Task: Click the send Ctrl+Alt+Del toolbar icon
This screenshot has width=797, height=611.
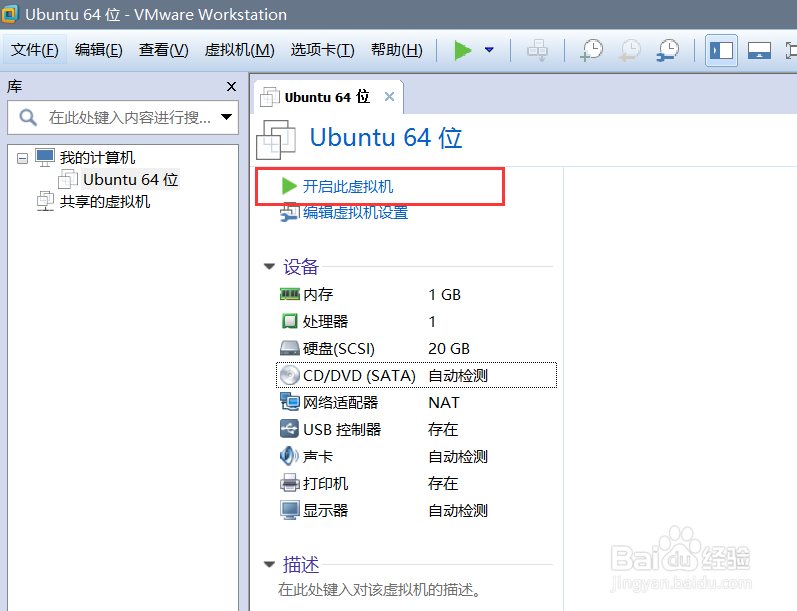Action: (537, 50)
